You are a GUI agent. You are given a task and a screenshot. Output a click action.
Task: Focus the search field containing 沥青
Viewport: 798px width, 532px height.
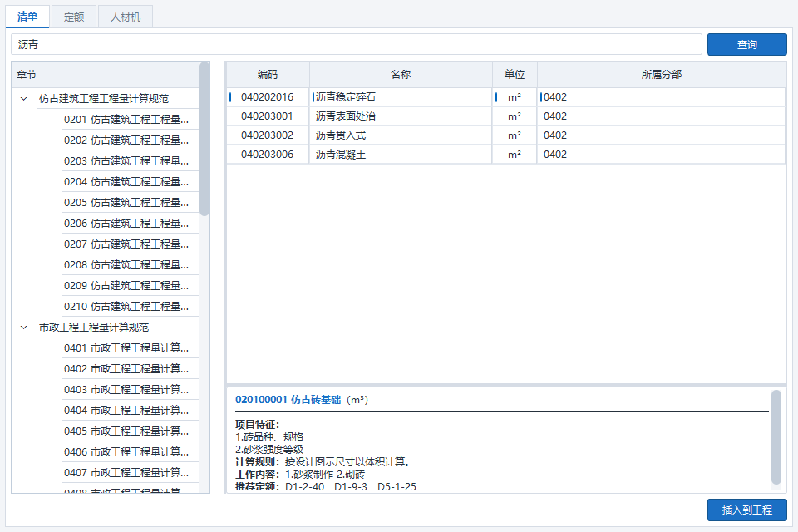click(357, 44)
